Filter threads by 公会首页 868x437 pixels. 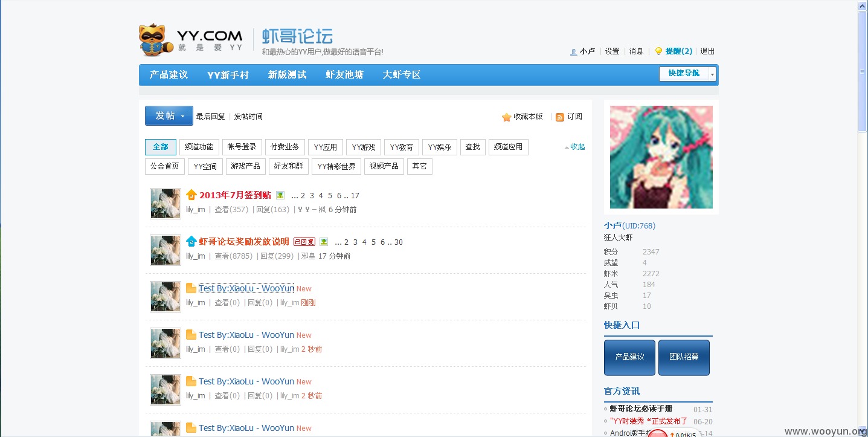165,166
